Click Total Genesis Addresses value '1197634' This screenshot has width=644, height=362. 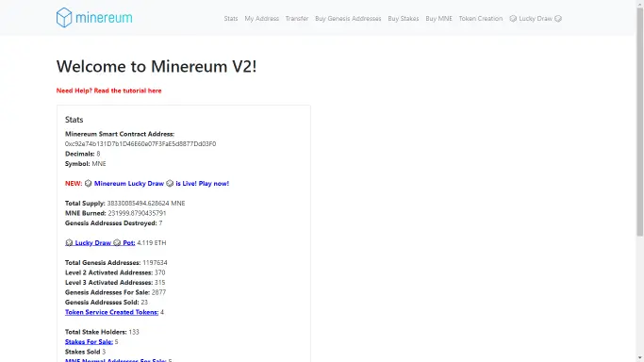[x=155, y=262]
